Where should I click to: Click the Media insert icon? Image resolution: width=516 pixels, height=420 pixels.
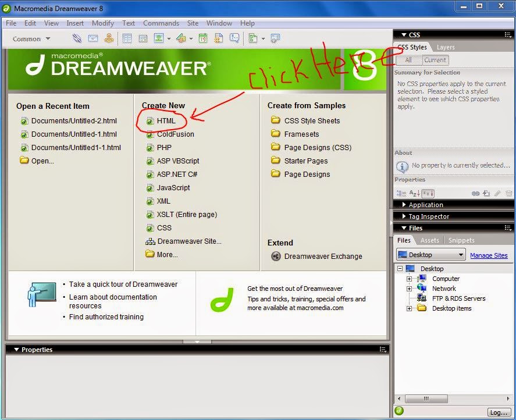(x=181, y=38)
